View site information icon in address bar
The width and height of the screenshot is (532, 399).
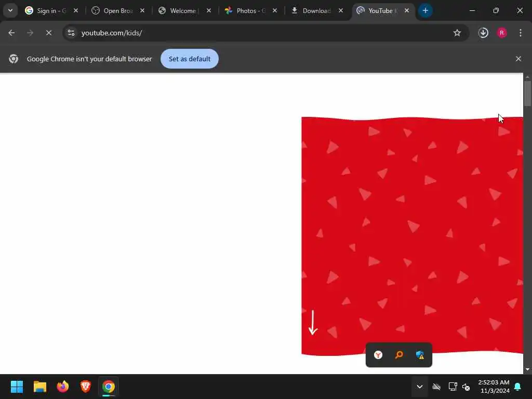(71, 33)
